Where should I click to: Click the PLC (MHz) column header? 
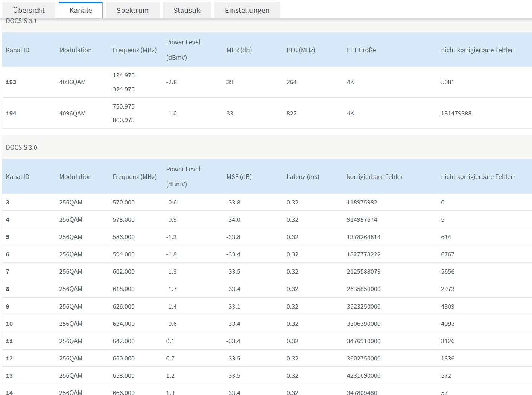point(301,50)
